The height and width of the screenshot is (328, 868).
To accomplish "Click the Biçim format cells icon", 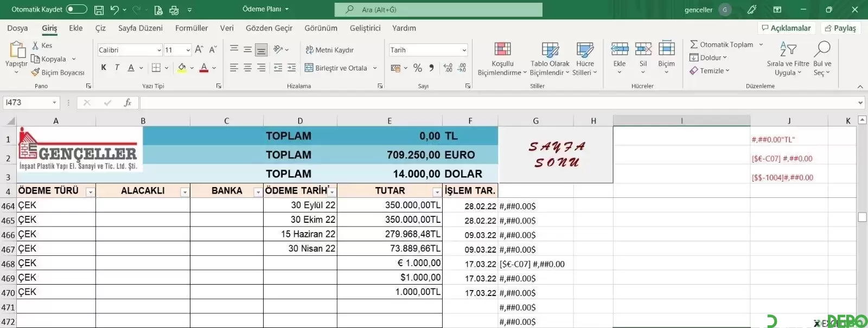I will (x=667, y=49).
